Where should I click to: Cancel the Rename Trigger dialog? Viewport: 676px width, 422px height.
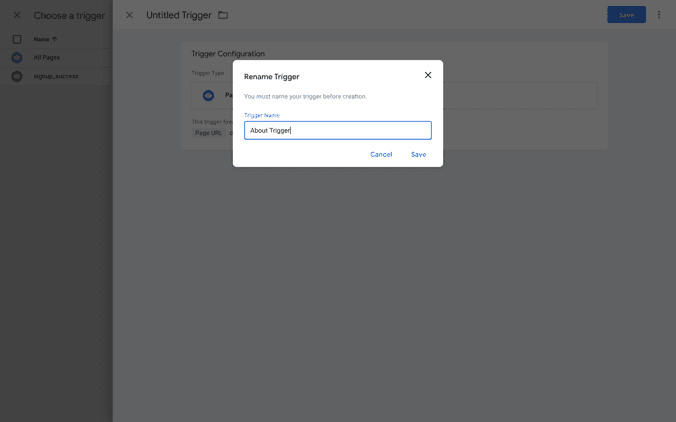pyautogui.click(x=381, y=154)
